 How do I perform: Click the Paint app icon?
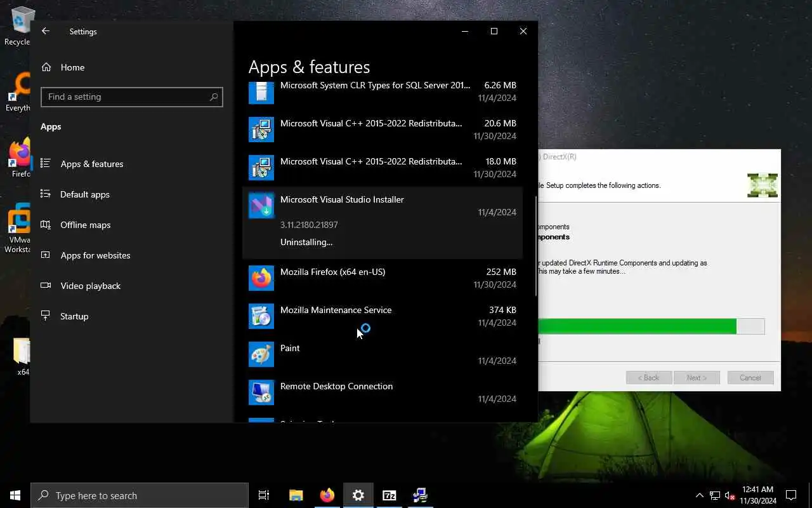coord(261,354)
